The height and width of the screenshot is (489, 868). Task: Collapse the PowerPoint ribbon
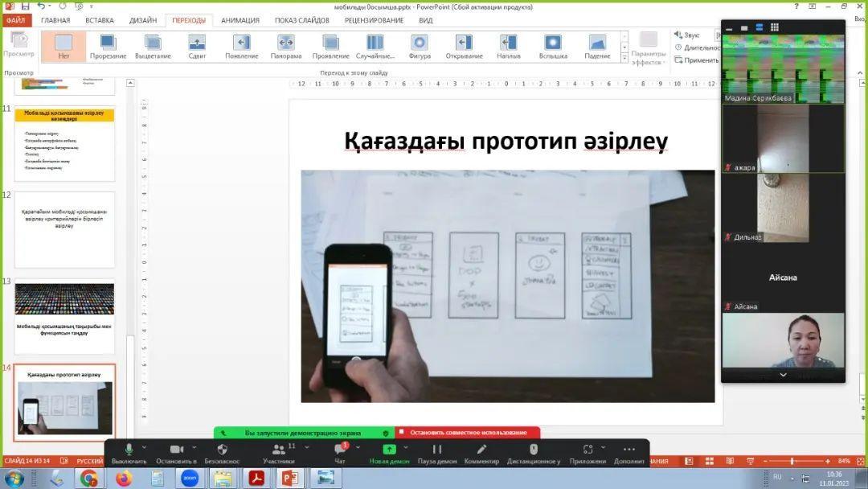coord(860,72)
